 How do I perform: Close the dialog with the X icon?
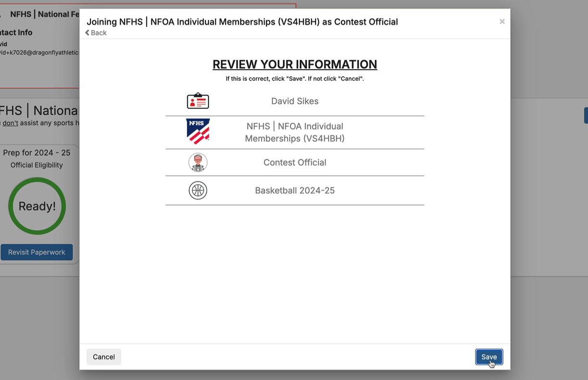click(x=502, y=22)
